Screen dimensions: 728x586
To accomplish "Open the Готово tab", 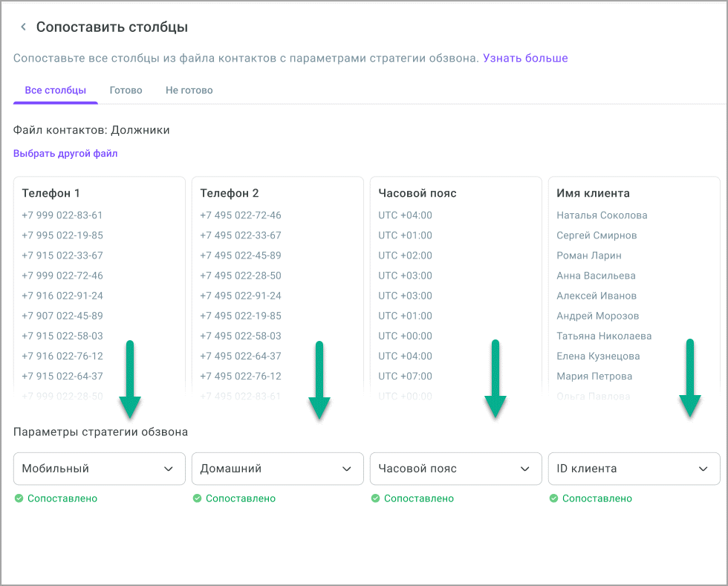I will pyautogui.click(x=126, y=91).
